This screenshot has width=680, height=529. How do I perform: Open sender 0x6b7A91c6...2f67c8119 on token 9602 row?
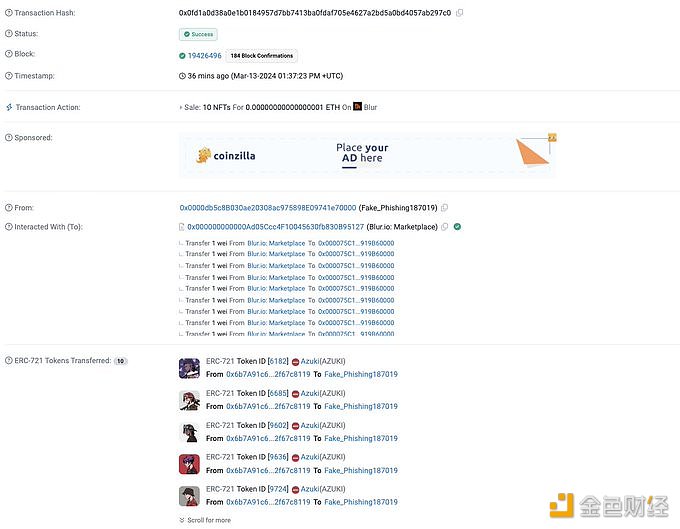[x=268, y=438]
